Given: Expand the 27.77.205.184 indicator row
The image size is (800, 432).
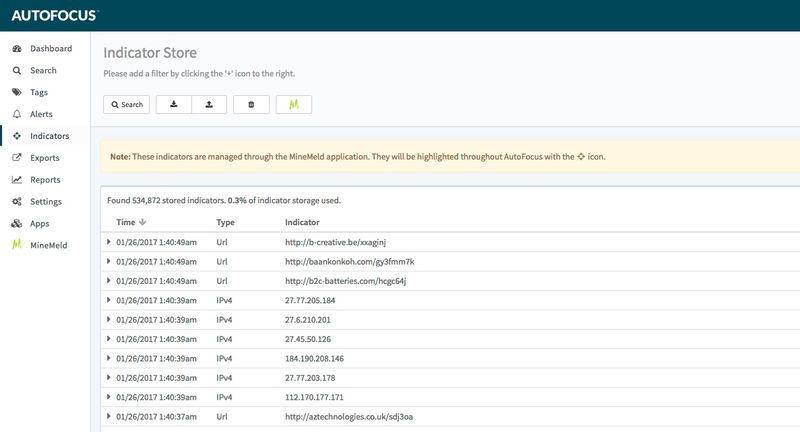Looking at the screenshot, I should coord(109,300).
